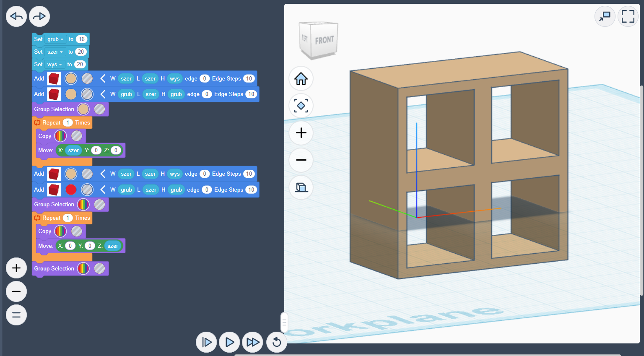Zoom in the 3D viewport
Viewport: 644px width, 356px height.
(301, 133)
